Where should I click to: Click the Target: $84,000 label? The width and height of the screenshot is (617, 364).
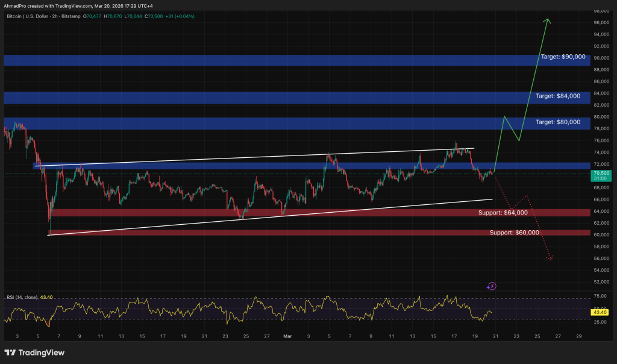tap(558, 96)
